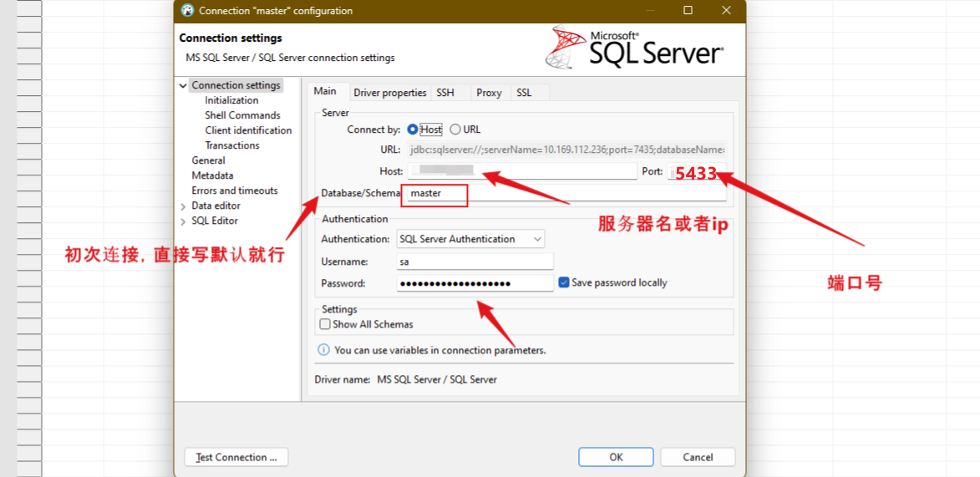Collapse the Connection settings tree node
Screen dimensions: 980x477
pyautogui.click(x=182, y=85)
